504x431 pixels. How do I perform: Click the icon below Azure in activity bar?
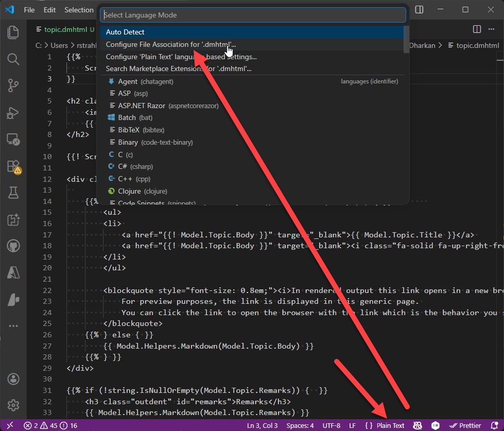13,300
